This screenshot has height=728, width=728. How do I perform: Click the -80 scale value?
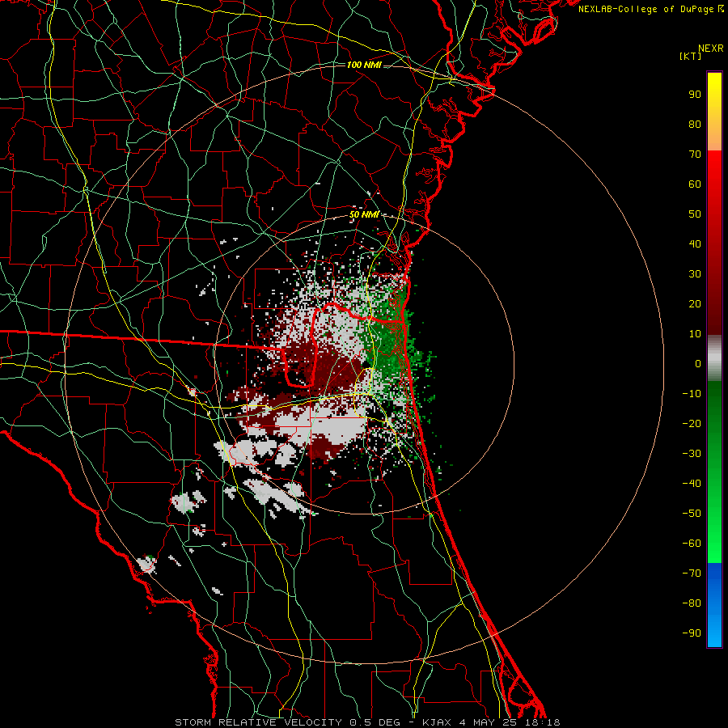click(692, 603)
